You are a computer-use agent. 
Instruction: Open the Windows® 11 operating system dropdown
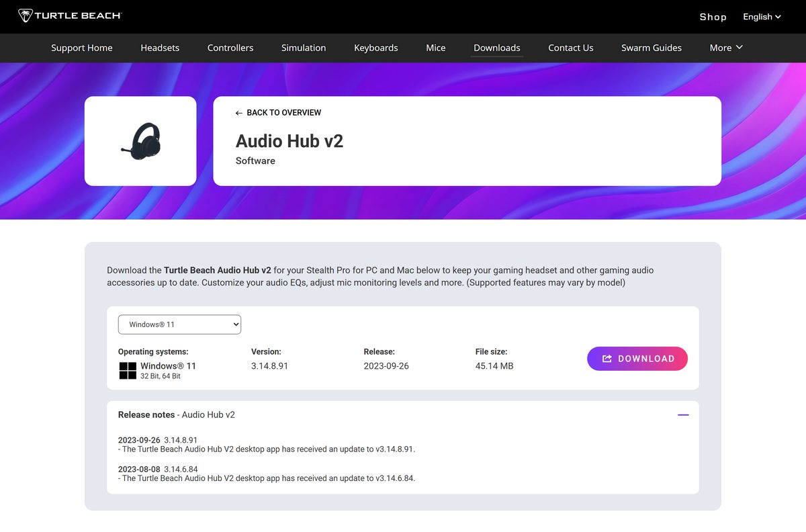pyautogui.click(x=179, y=324)
